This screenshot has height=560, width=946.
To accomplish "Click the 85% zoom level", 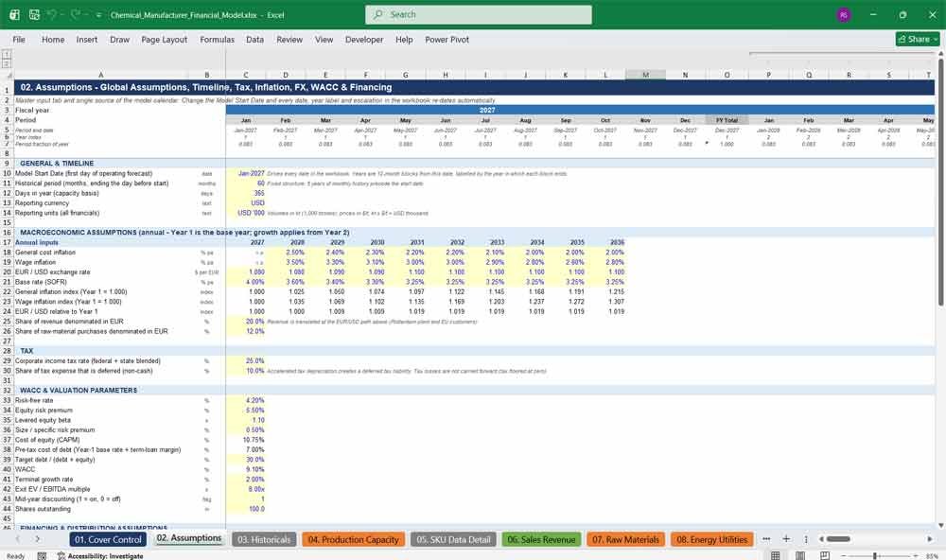I will (x=932, y=556).
